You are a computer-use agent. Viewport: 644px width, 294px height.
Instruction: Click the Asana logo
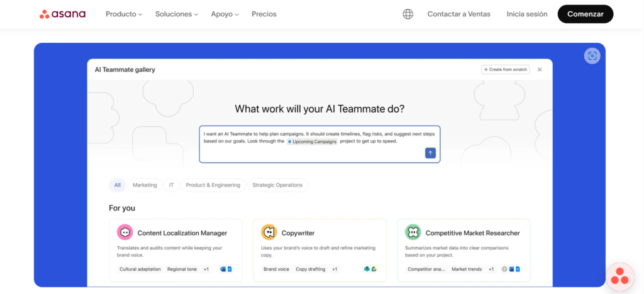[x=62, y=14]
